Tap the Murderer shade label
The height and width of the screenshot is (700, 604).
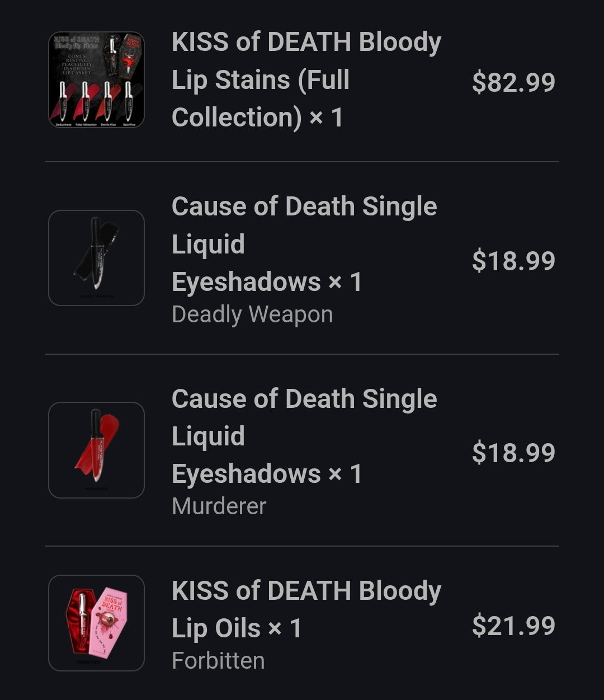click(x=219, y=506)
